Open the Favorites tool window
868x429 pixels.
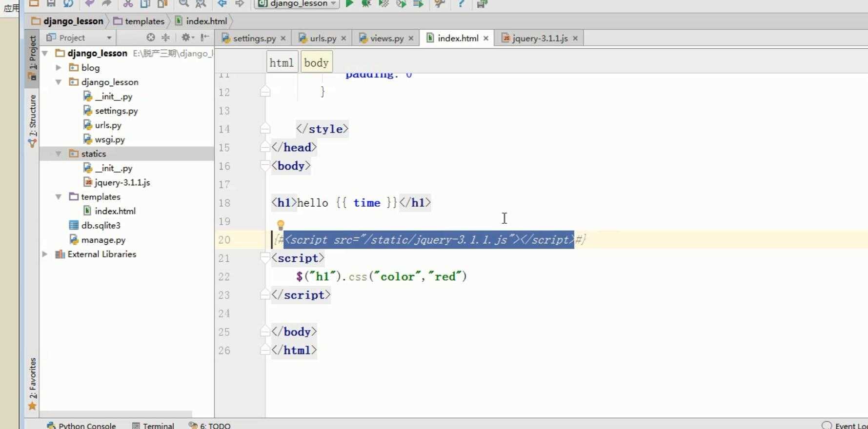tap(32, 384)
